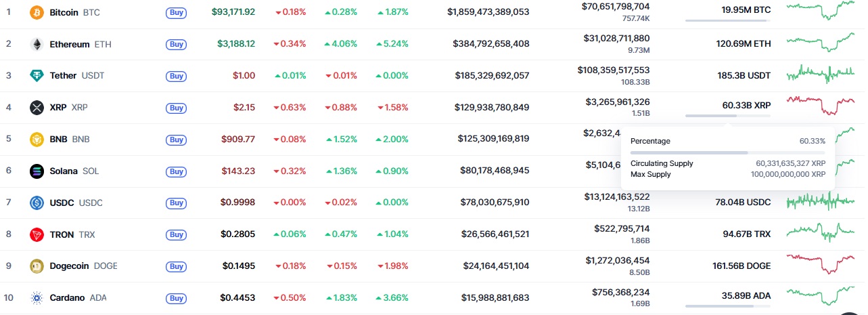This screenshot has height=315, width=868.
Task: Open Bitcoin's 7-day price chart thumbnail
Action: [821, 12]
